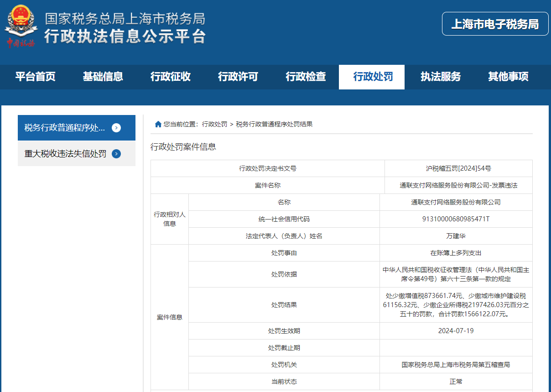Click the national tax emblem logo
This screenshot has height=392, width=551.
(x=20, y=25)
